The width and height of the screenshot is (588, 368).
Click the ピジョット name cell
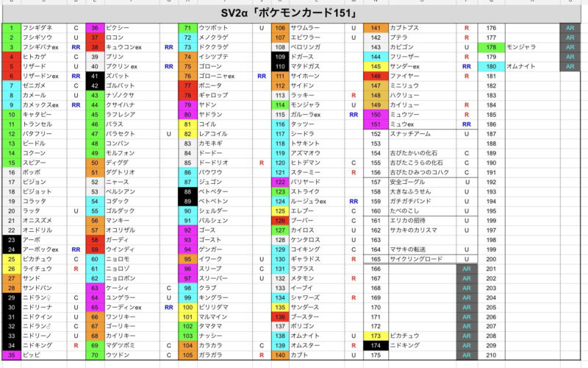click(44, 191)
